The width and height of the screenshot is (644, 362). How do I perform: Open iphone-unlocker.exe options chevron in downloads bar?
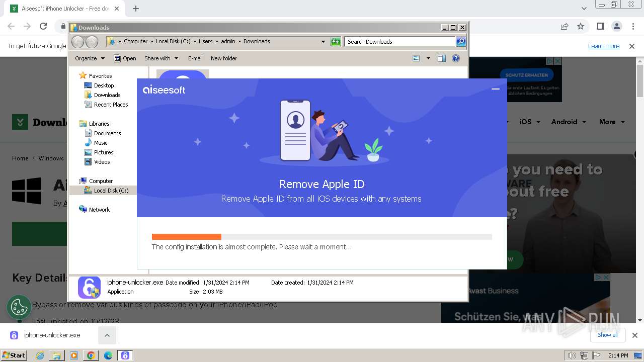[x=107, y=335]
